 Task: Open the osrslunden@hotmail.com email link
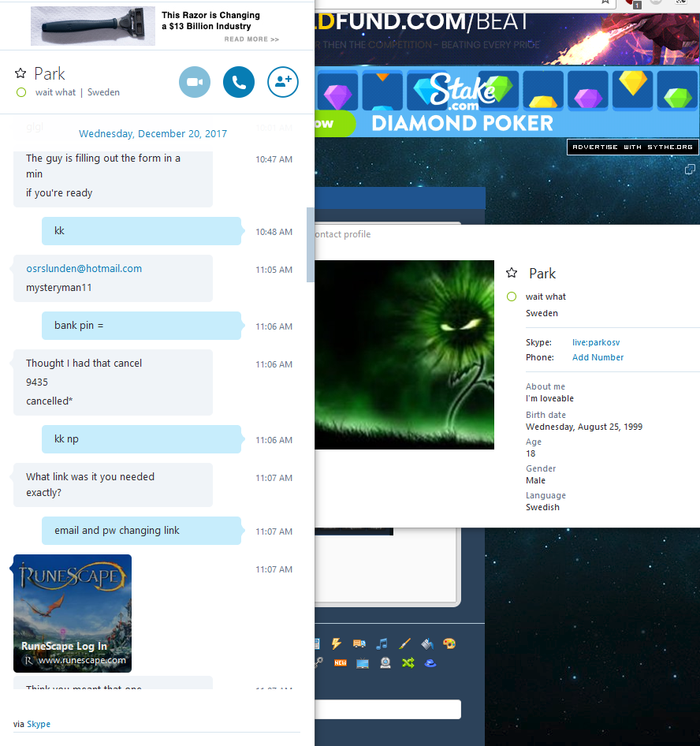[x=84, y=268]
